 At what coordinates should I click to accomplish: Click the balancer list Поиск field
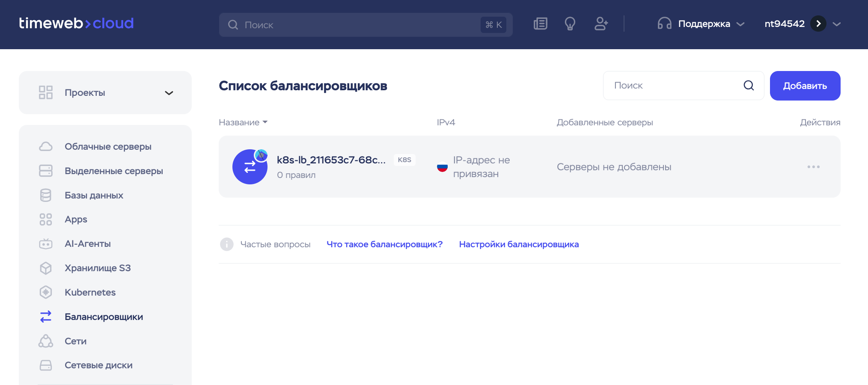click(684, 86)
